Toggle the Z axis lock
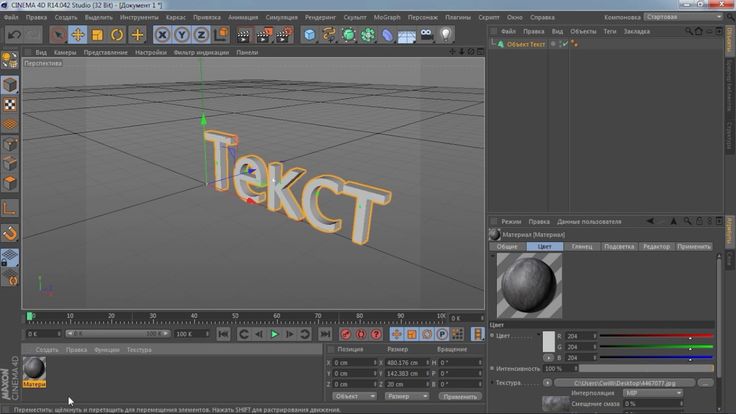 [x=199, y=35]
